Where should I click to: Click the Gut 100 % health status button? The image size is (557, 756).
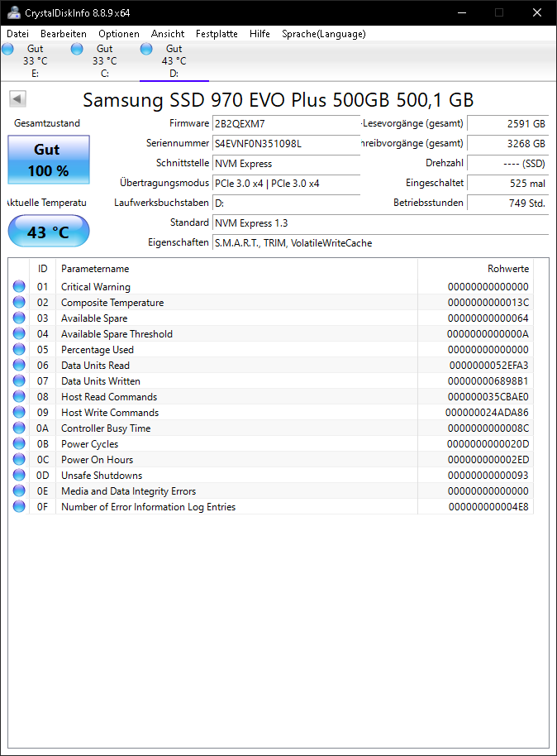click(x=49, y=160)
